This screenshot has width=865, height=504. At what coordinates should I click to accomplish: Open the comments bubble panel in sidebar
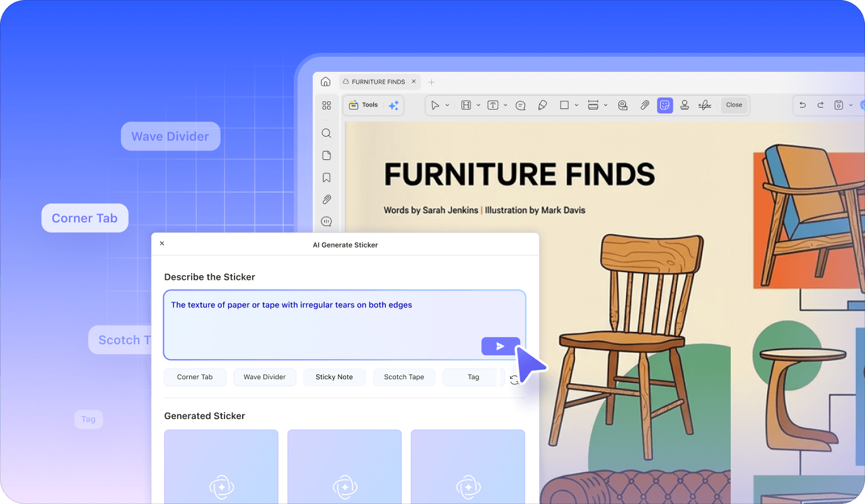click(x=327, y=222)
